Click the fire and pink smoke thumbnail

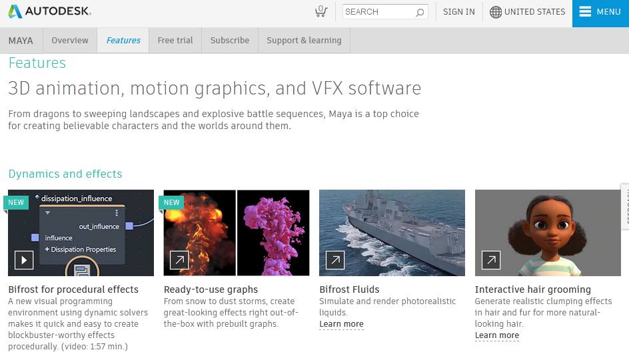click(237, 233)
